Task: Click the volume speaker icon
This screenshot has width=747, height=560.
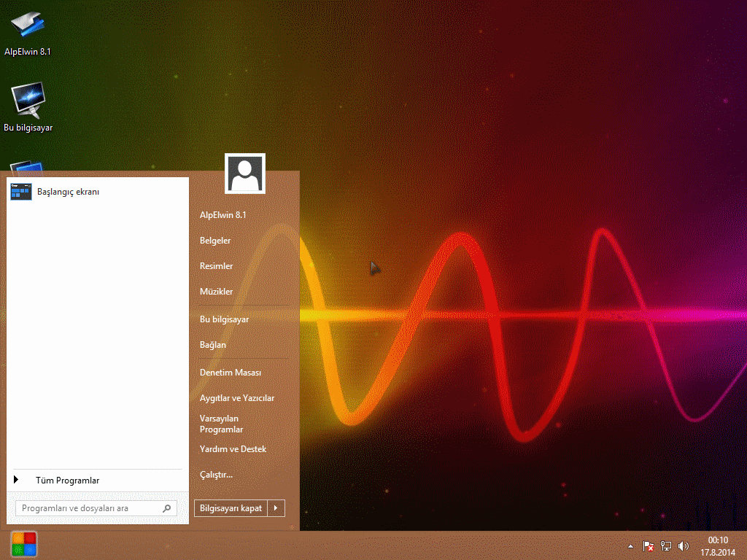Action: coord(684,546)
